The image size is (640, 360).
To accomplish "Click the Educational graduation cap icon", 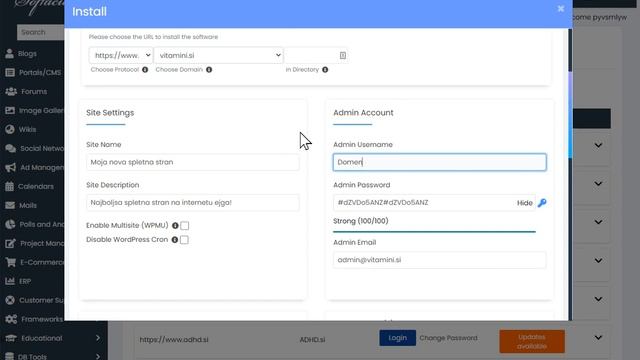I will (x=11, y=338).
